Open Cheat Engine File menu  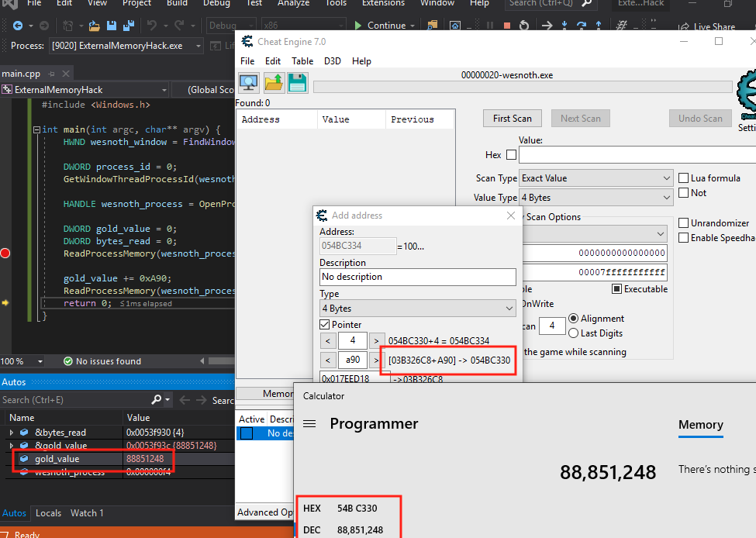tap(247, 61)
